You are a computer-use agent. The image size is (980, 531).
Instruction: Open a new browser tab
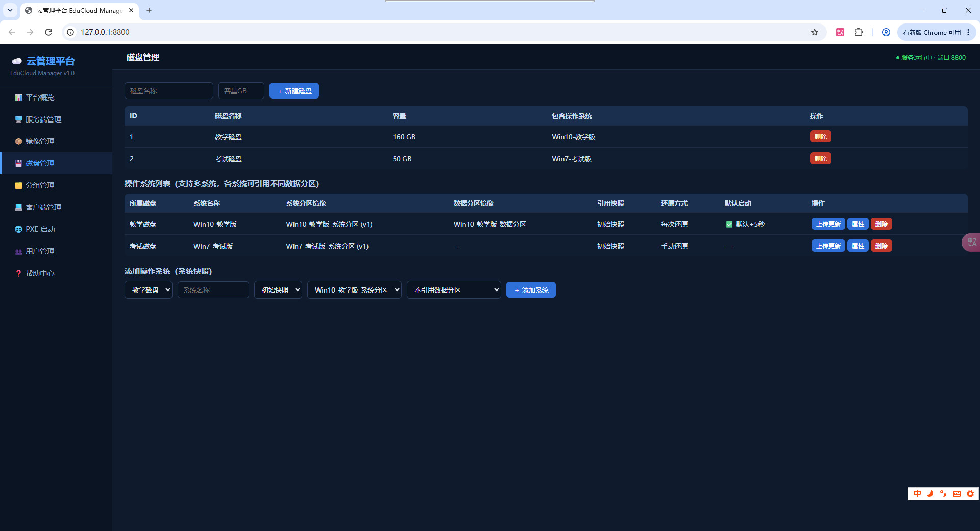pos(149,10)
